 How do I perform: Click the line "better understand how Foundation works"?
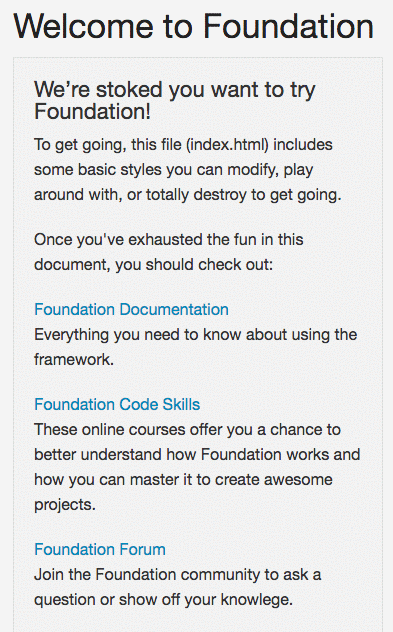(x=197, y=455)
